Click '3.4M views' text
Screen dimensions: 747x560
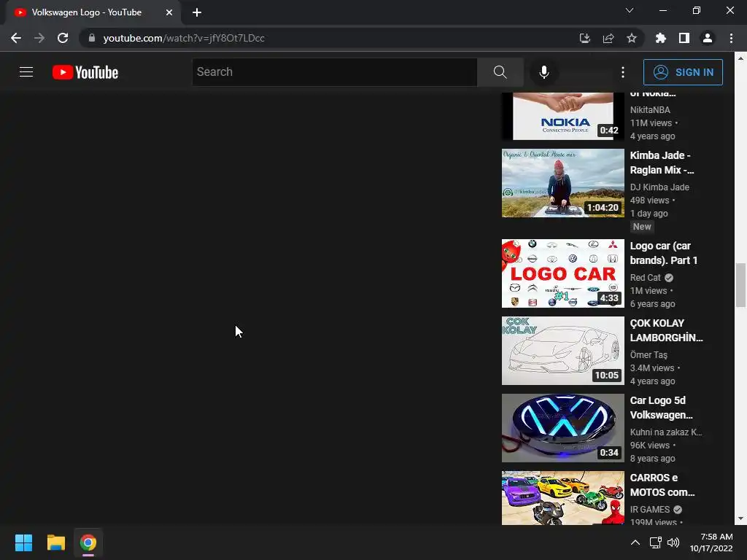(651, 368)
